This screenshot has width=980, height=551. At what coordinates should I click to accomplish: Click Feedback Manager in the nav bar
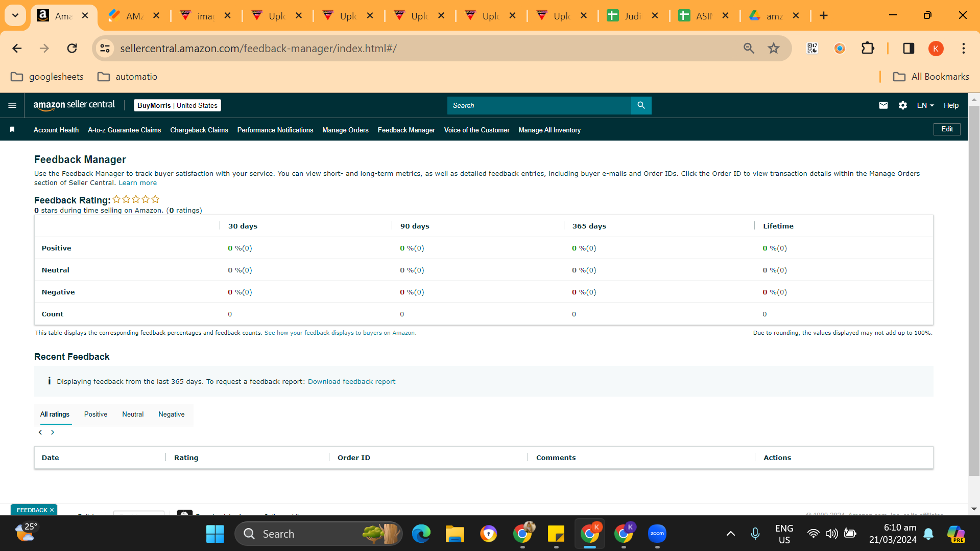(x=407, y=130)
